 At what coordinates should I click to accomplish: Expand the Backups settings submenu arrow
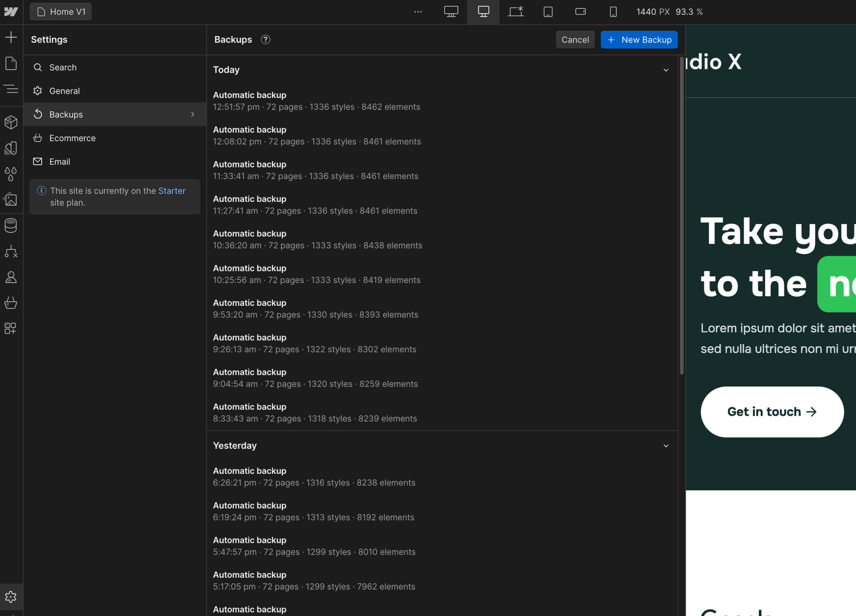193,114
